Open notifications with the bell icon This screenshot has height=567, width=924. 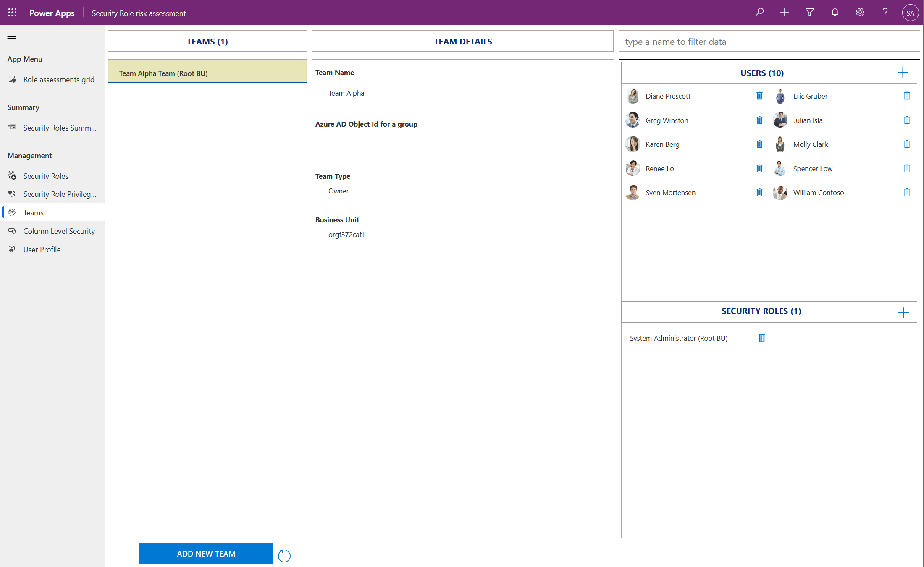(835, 12)
